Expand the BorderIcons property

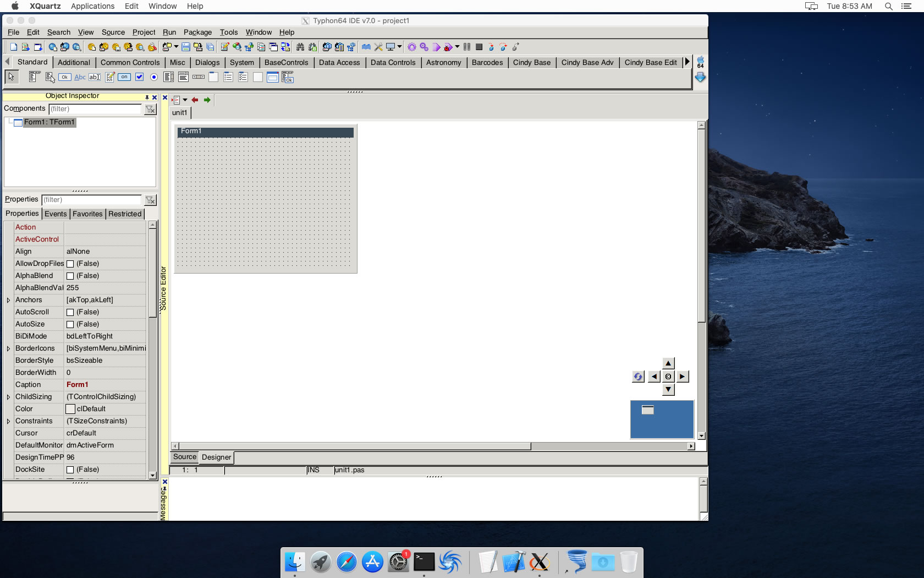click(8, 348)
